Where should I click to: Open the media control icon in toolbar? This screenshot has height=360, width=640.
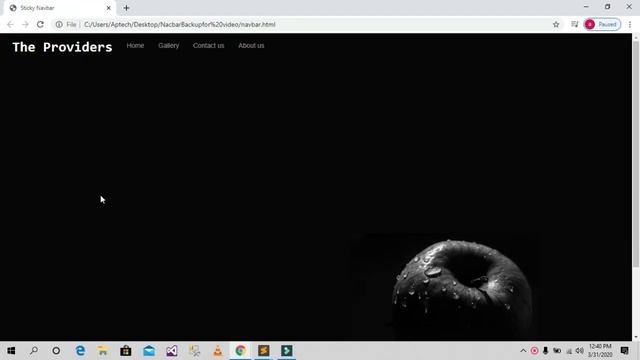click(x=575, y=24)
